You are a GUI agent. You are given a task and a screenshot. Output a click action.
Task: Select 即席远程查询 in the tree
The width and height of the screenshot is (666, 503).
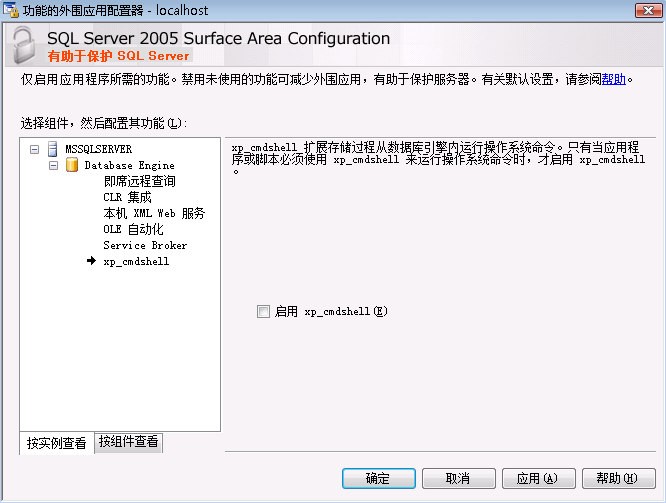click(139, 181)
